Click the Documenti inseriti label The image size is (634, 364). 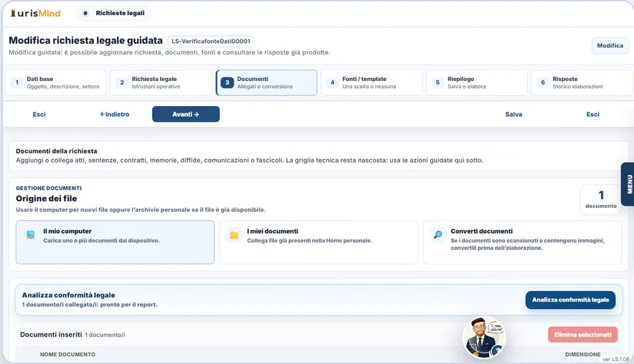(51, 335)
